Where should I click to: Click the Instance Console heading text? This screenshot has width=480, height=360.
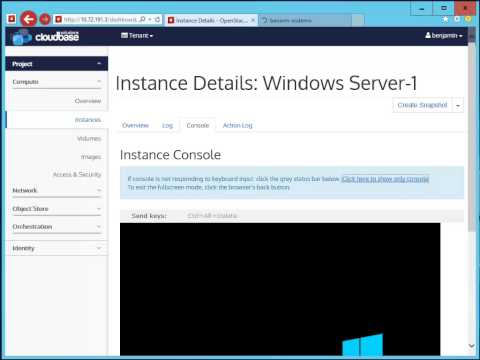point(170,155)
